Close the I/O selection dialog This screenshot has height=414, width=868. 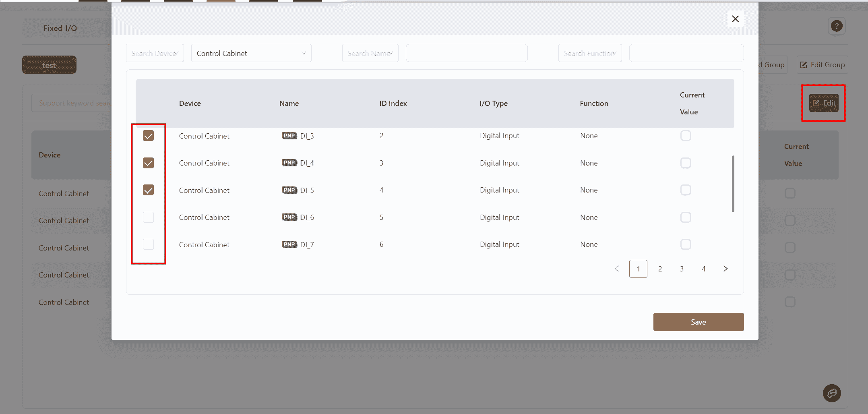pyautogui.click(x=735, y=19)
